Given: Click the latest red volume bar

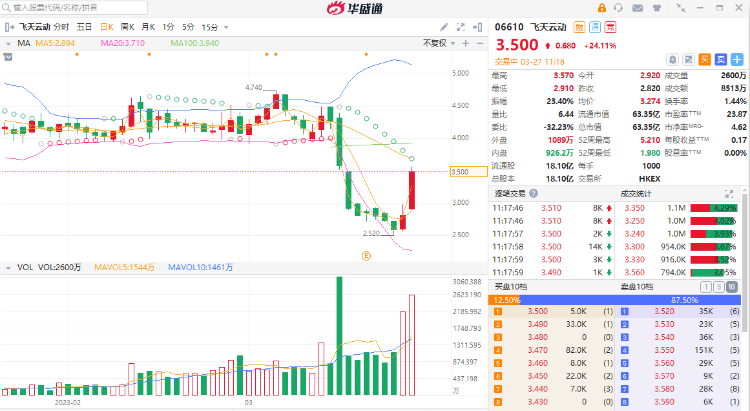Looking at the screenshot, I should point(412,345).
